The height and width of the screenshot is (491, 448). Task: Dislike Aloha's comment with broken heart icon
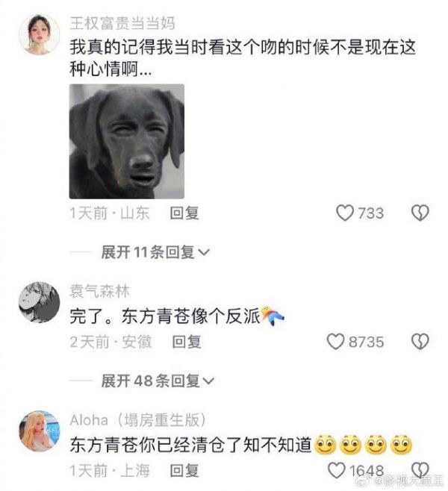coord(420,470)
